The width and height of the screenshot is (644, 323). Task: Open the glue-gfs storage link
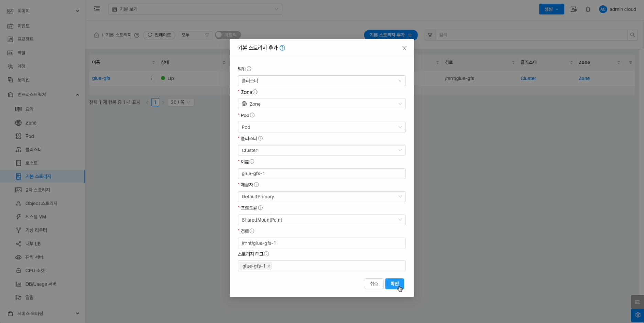pyautogui.click(x=101, y=78)
